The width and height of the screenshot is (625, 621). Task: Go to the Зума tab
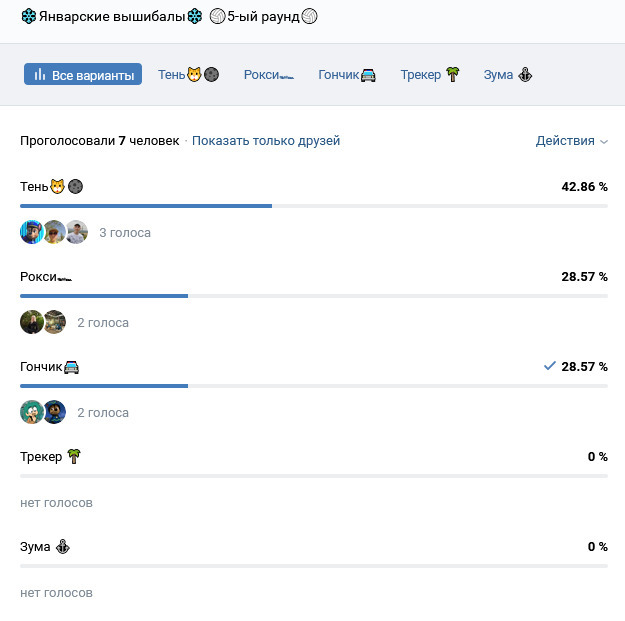pos(507,75)
